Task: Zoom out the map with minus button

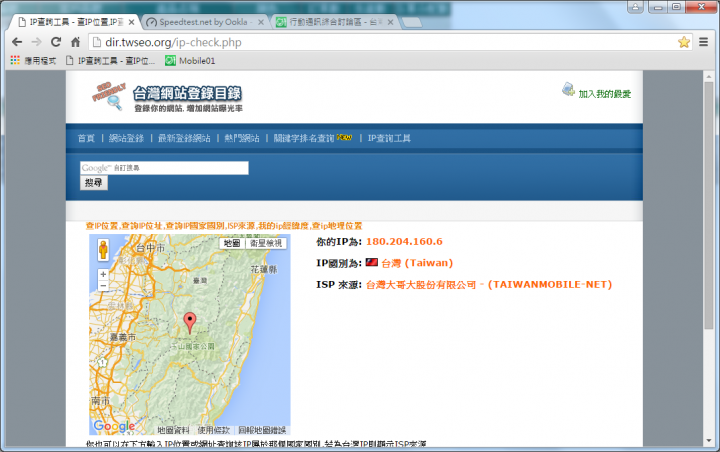Action: [x=103, y=286]
